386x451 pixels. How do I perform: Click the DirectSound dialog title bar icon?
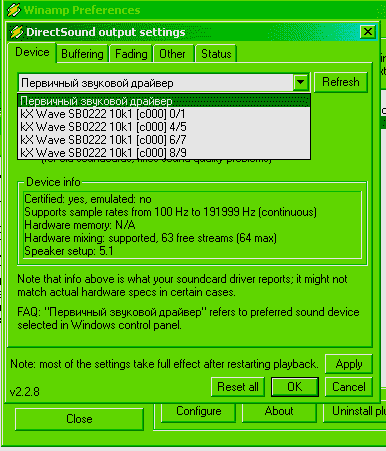pos(16,32)
